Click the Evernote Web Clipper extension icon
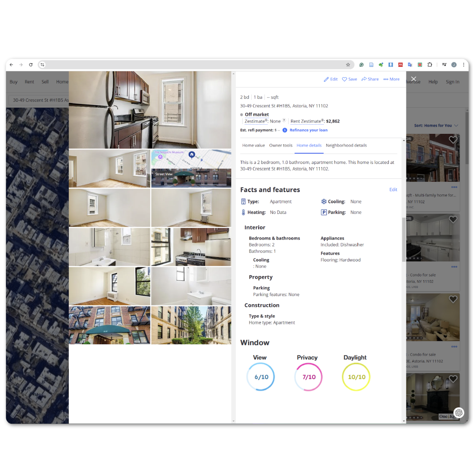Image resolution: width=476 pixels, height=476 pixels. click(x=381, y=65)
